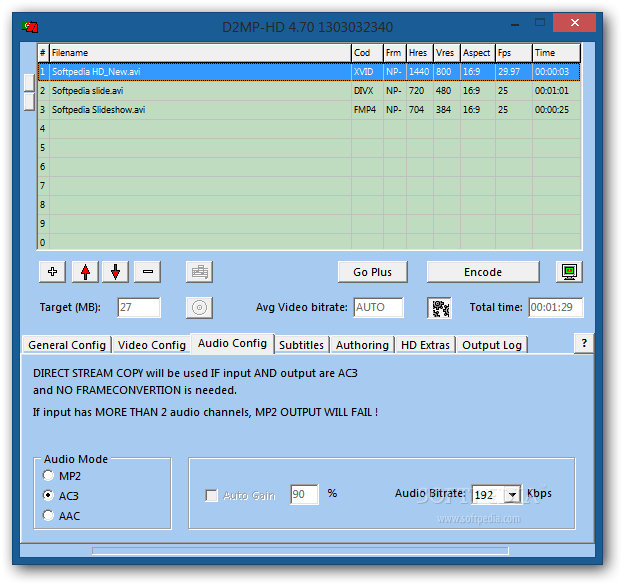The width and height of the screenshot is (623, 585).
Task: Click the 384 Vres cell
Action: (447, 110)
